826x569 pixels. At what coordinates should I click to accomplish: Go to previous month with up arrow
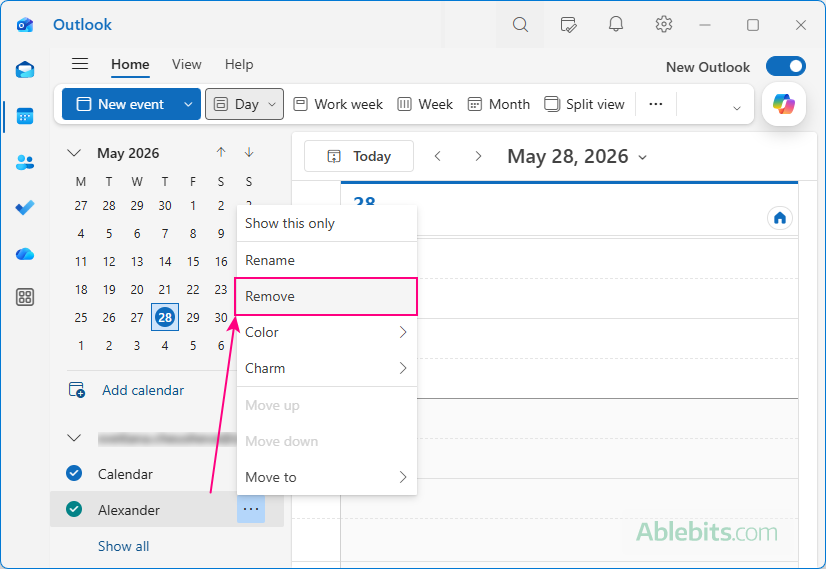tap(221, 152)
